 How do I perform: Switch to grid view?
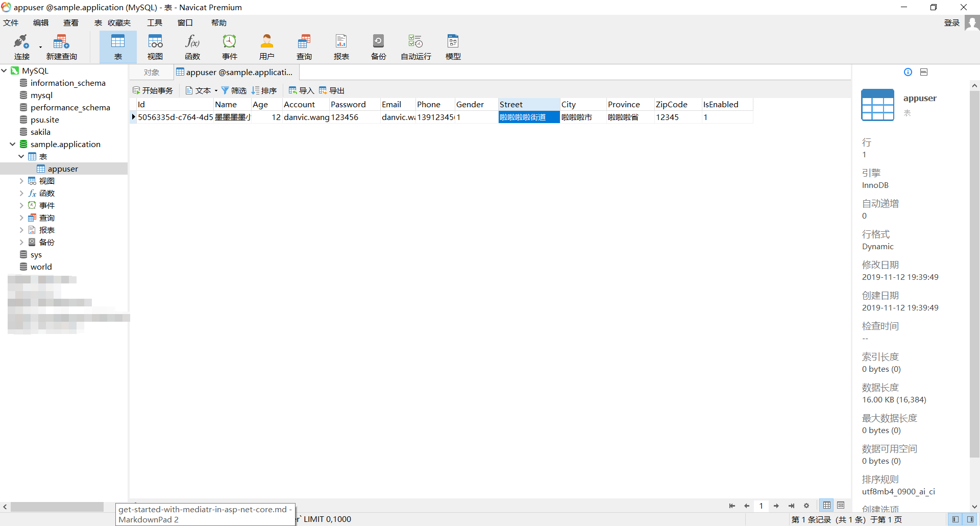(x=827, y=505)
